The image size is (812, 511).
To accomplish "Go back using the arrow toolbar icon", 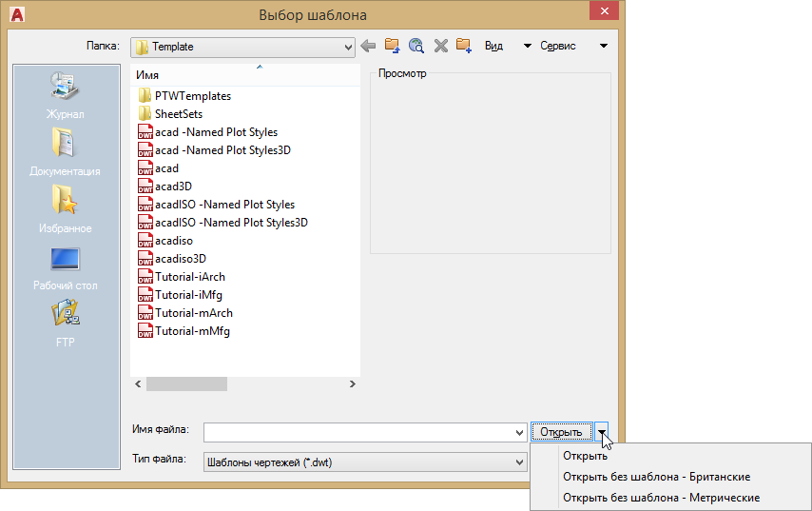I will coord(368,46).
